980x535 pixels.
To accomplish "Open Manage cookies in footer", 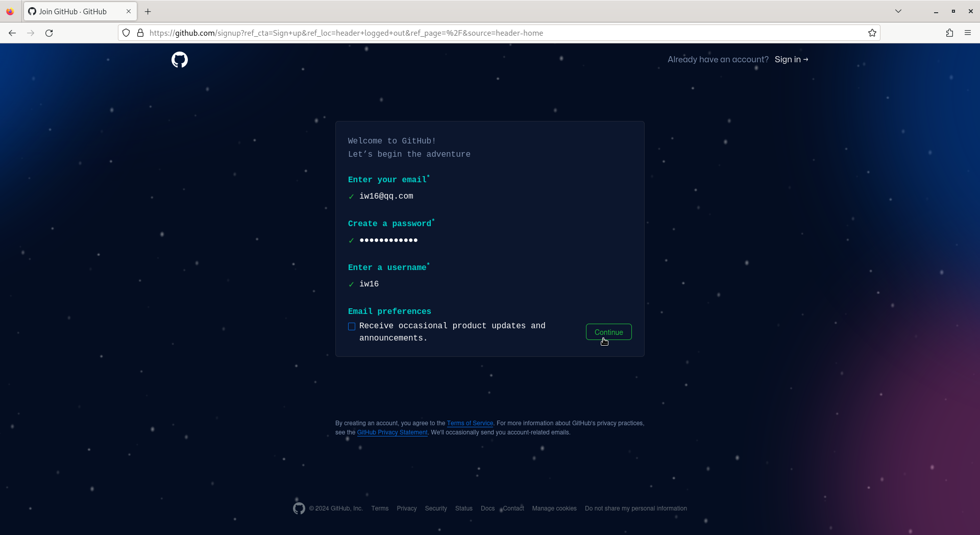I will click(x=554, y=508).
